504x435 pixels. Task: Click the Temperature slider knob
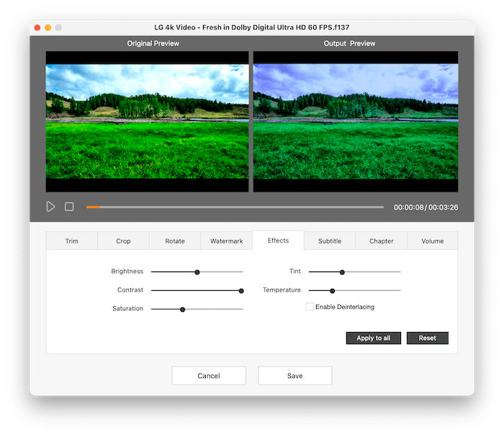332,291
